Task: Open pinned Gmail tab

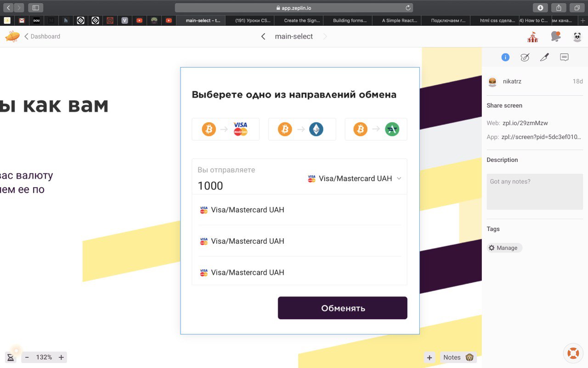Action: tap(22, 20)
